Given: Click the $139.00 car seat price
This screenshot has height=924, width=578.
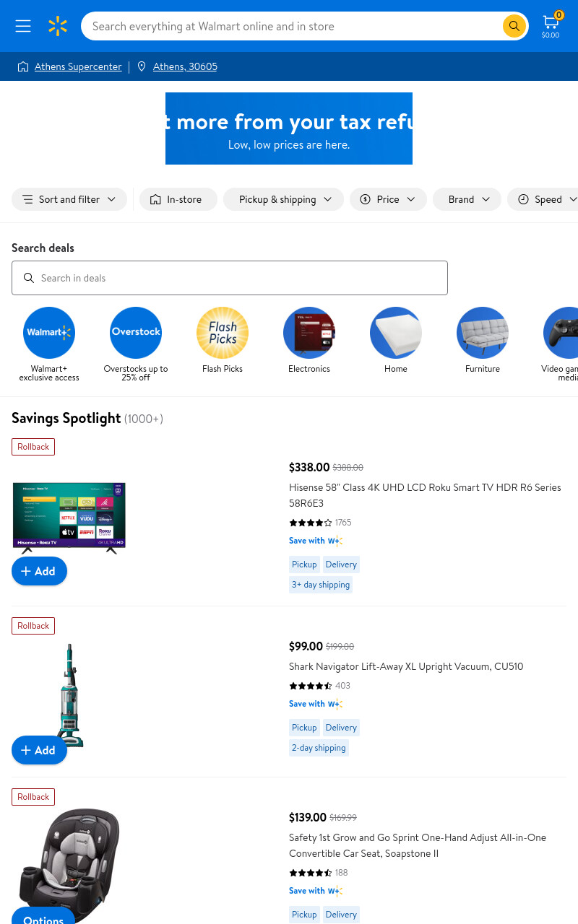Looking at the screenshot, I should pos(308,817).
